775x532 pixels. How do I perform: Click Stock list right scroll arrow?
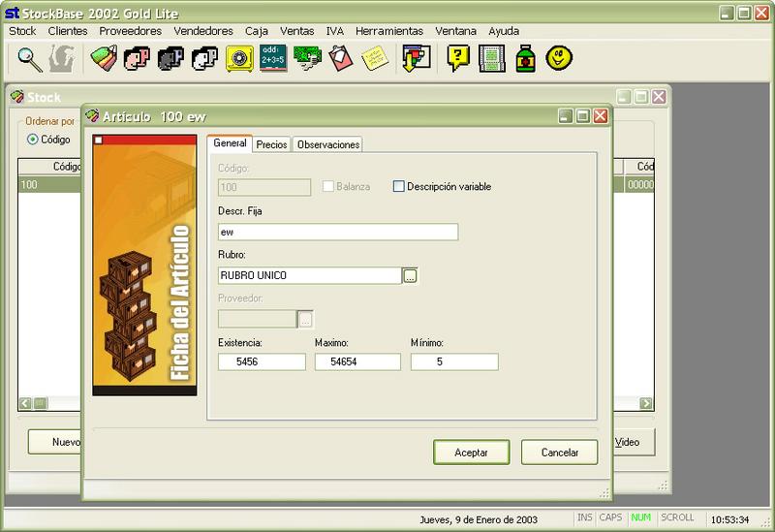[x=646, y=403]
